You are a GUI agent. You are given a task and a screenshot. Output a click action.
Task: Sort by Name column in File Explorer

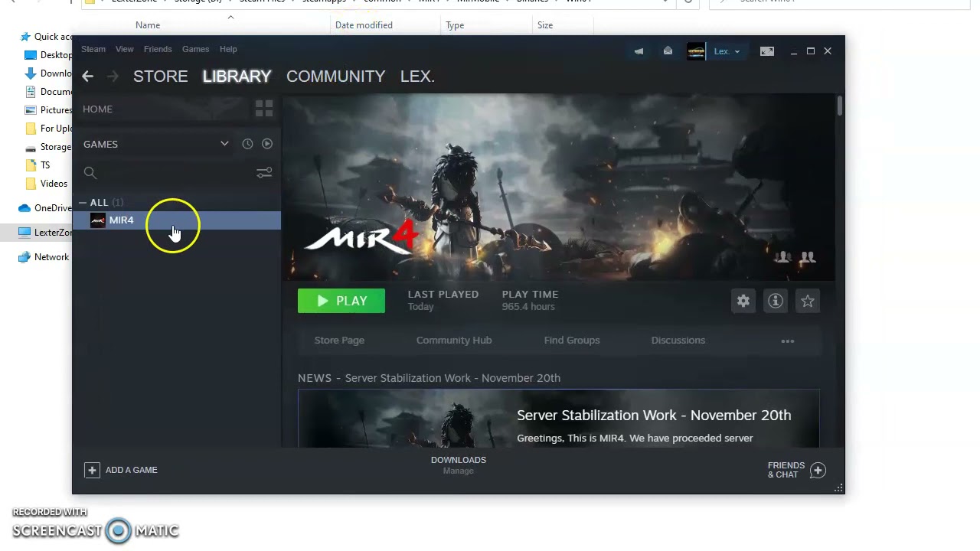[x=148, y=25]
